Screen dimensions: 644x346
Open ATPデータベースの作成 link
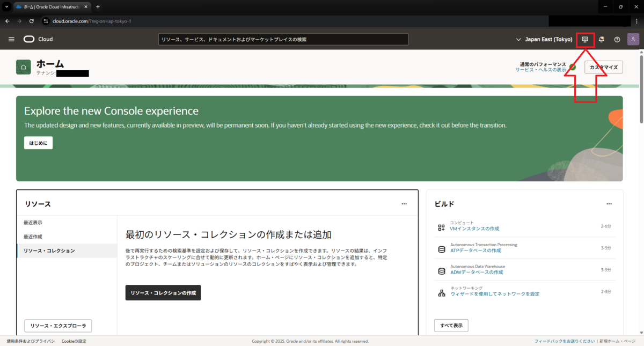point(475,251)
